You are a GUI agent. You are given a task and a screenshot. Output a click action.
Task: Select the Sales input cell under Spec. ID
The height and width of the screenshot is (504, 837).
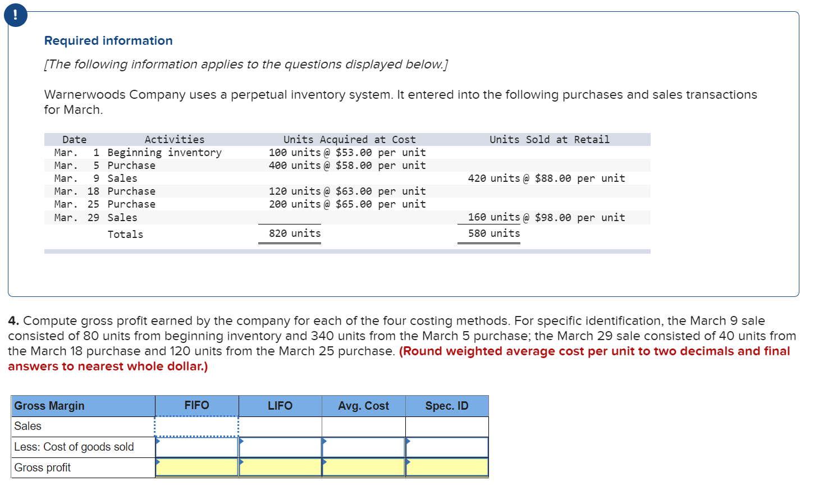[x=447, y=427]
